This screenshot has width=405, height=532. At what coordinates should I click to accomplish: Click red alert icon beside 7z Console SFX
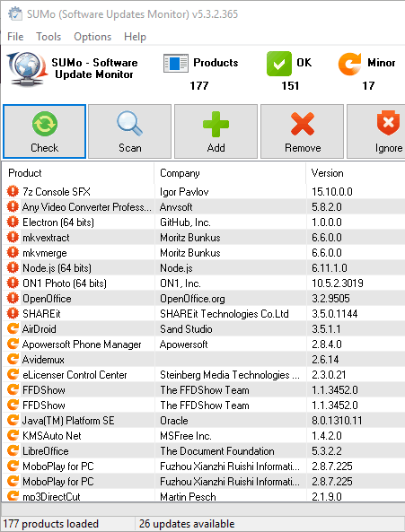(13, 191)
